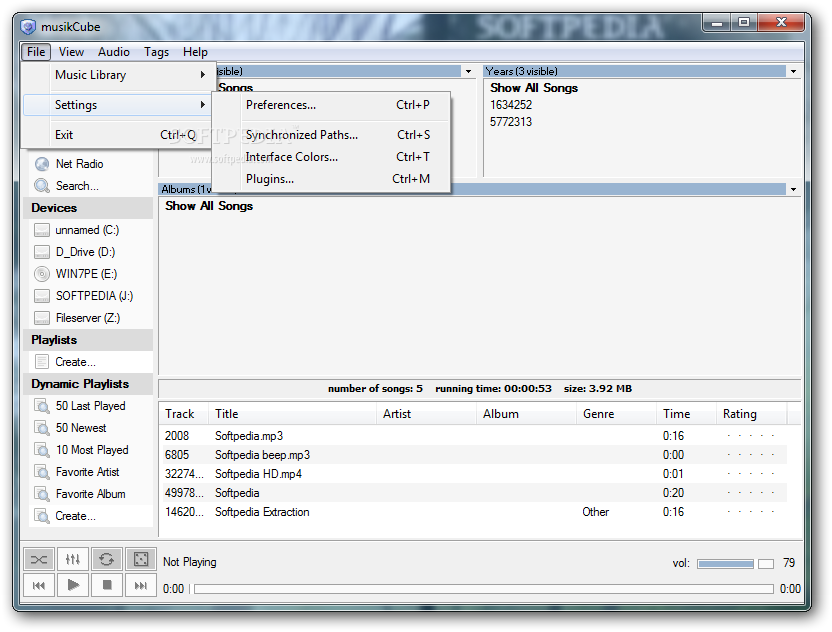Screen dimensions: 832x632
Task: Select year entry 1634252
Action: (x=511, y=105)
